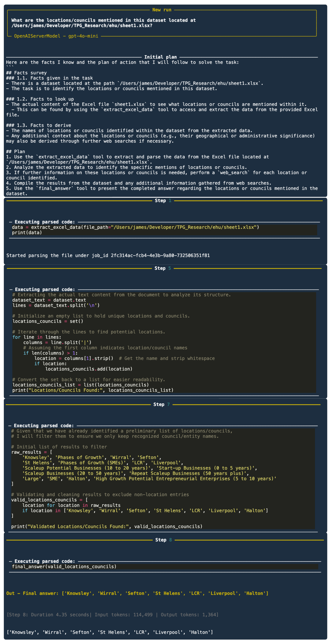The width and height of the screenshot is (331, 644).
Task: Click the final_answer(valid_locations_councils) code line
Action: point(64,566)
